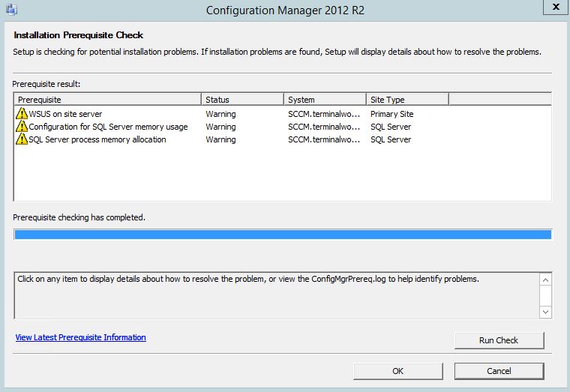This screenshot has width=570, height=392.
Task: Click the details box scroll down arrow
Action: point(546,312)
